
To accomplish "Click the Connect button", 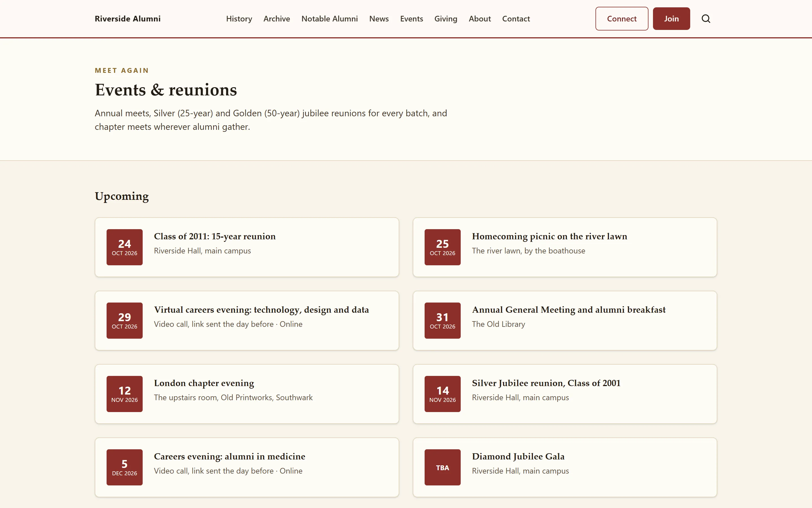I will (621, 19).
